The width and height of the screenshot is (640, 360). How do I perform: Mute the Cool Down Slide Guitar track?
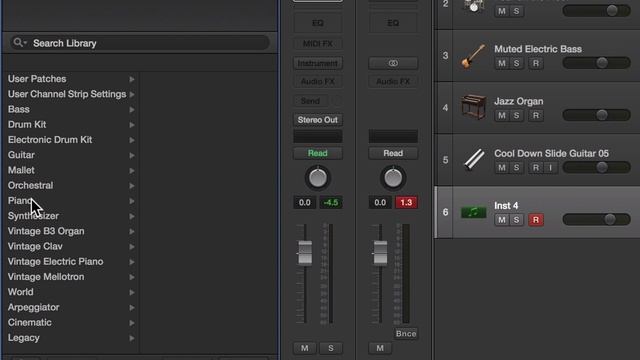(502, 168)
